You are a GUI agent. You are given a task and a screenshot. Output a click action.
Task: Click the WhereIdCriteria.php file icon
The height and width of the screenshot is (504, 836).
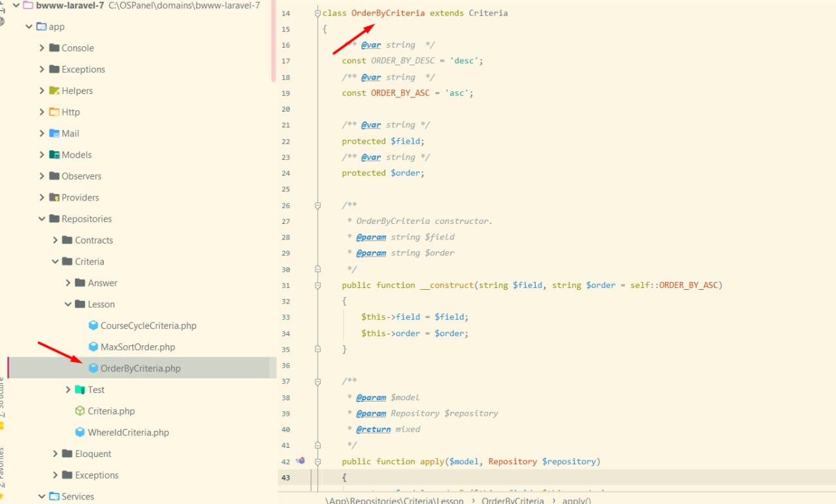(80, 432)
